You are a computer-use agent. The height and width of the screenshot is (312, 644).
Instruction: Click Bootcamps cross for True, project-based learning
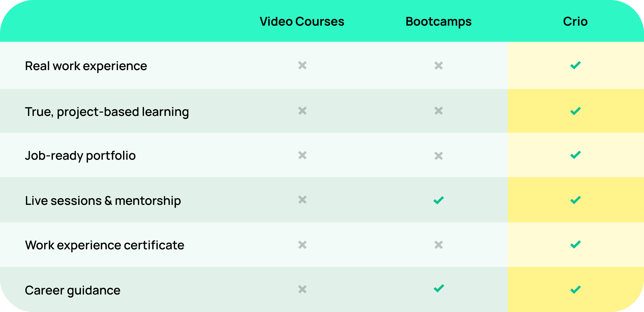(439, 111)
